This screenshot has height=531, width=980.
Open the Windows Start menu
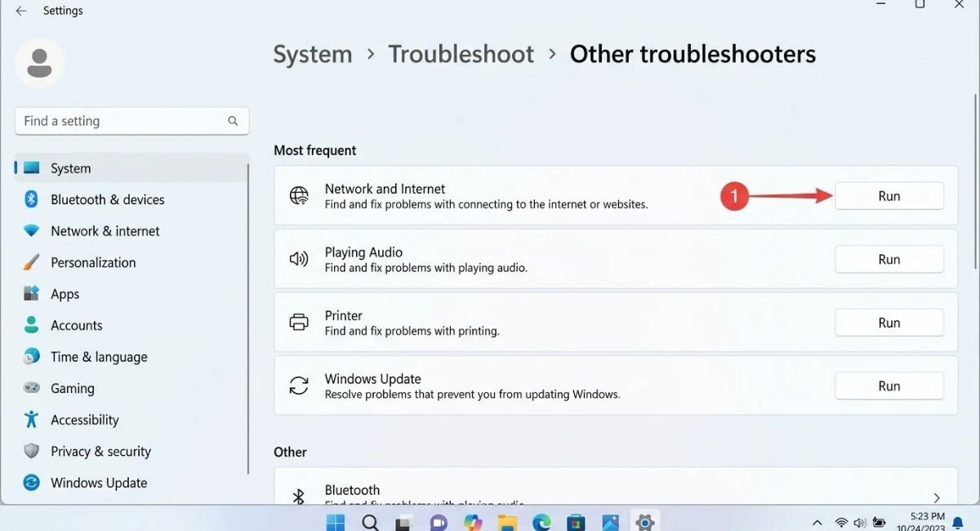click(336, 522)
